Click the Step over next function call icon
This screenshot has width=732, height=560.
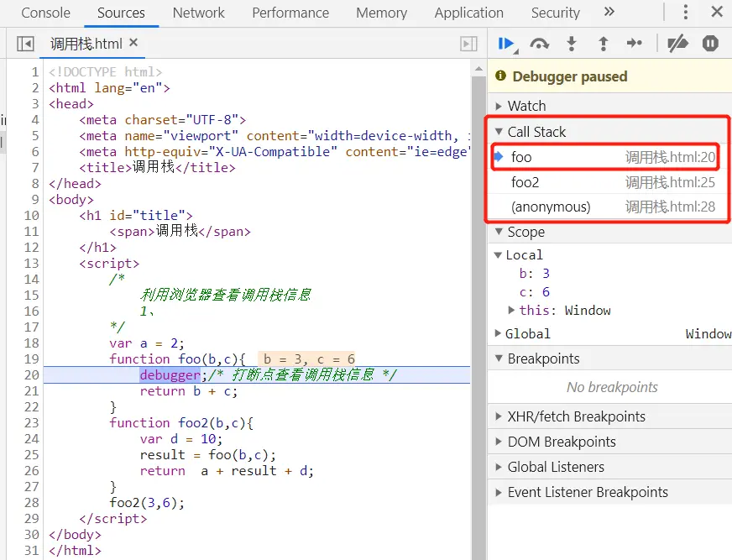point(540,44)
